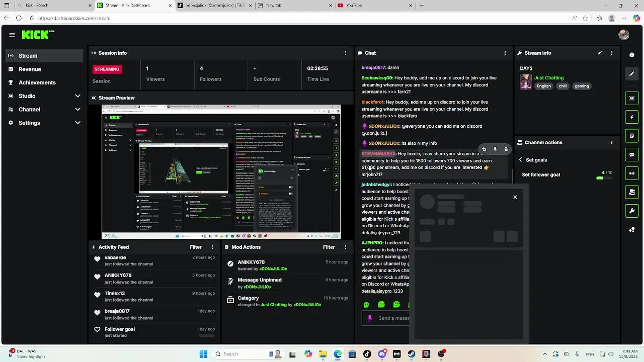Select the second green emote below chat

tap(381, 305)
